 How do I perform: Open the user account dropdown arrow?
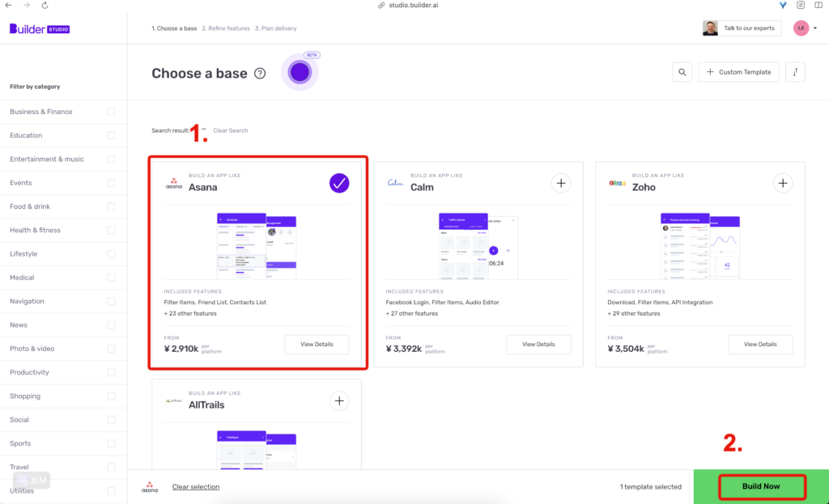point(815,28)
